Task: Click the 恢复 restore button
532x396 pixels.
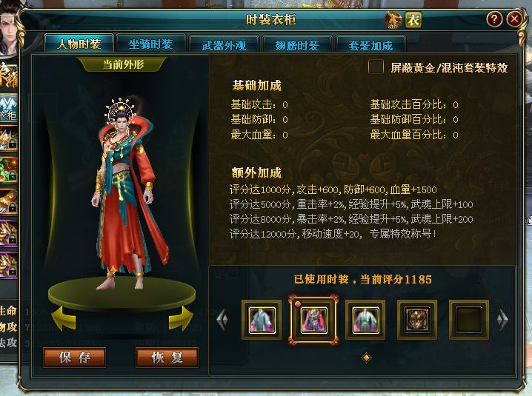Action: 167,358
